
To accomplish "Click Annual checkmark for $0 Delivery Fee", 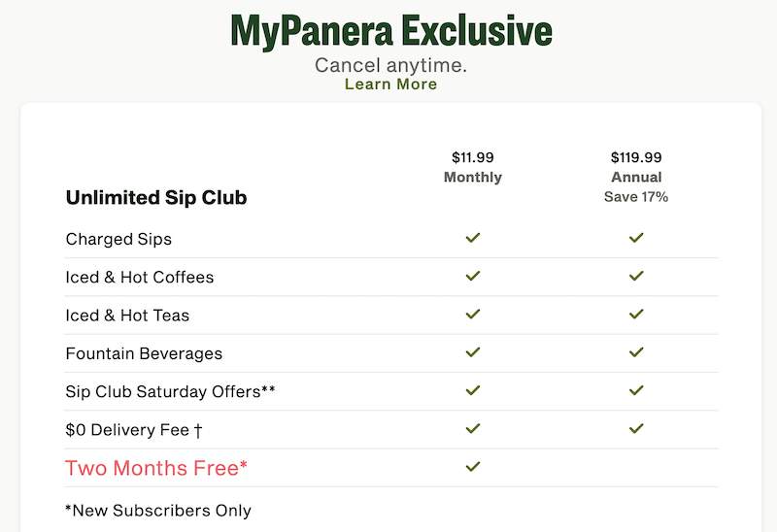I will coord(636,428).
